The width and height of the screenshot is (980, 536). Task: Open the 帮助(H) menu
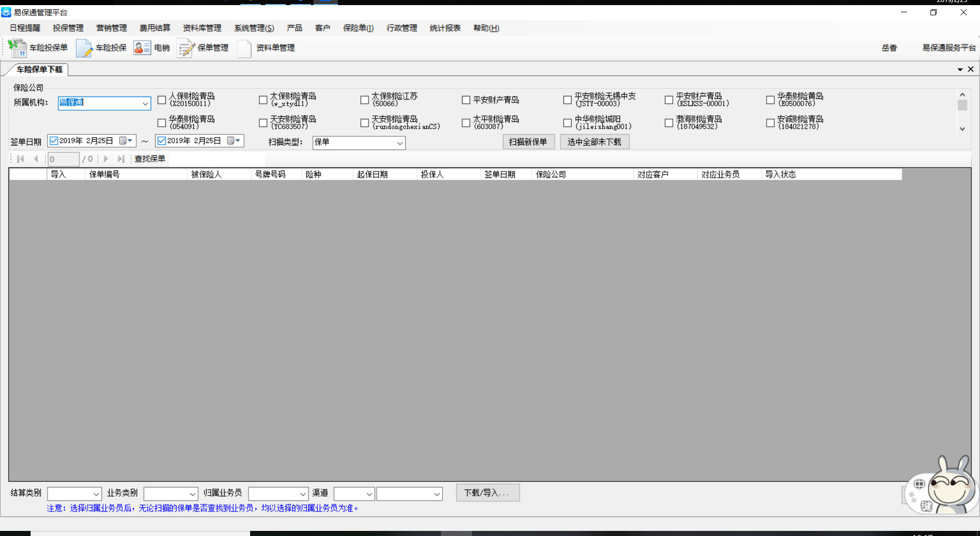click(x=486, y=28)
